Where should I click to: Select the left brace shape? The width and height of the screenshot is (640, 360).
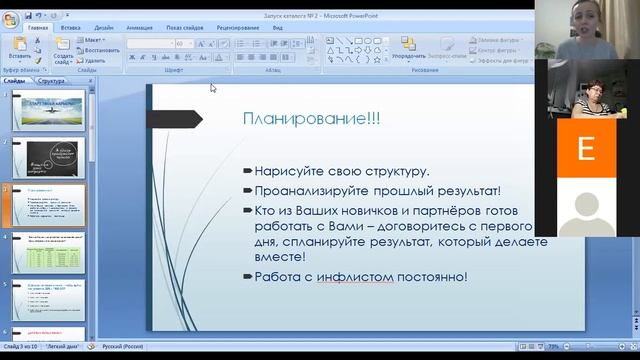[358, 60]
